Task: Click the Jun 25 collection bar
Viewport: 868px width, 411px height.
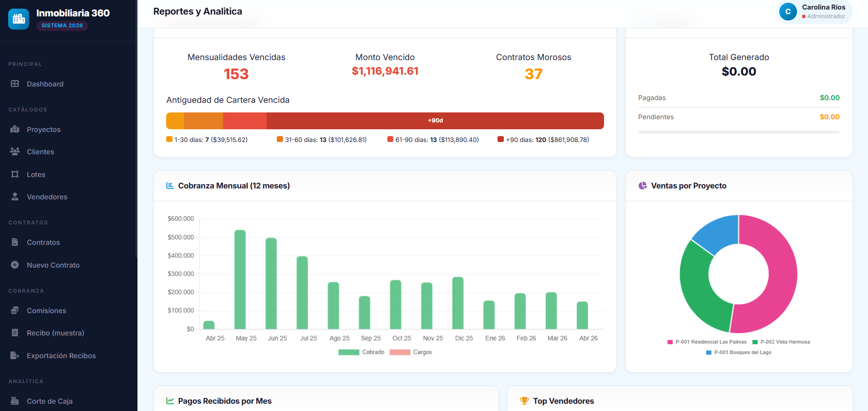Action: (271, 284)
